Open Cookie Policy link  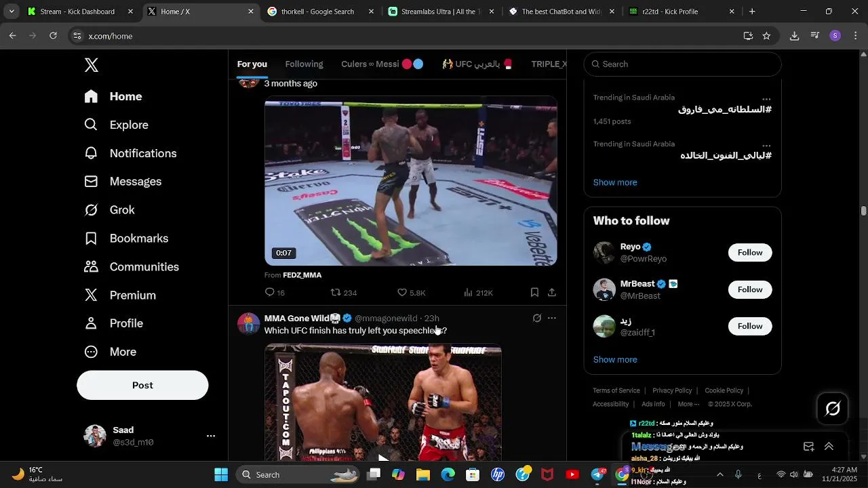724,390
